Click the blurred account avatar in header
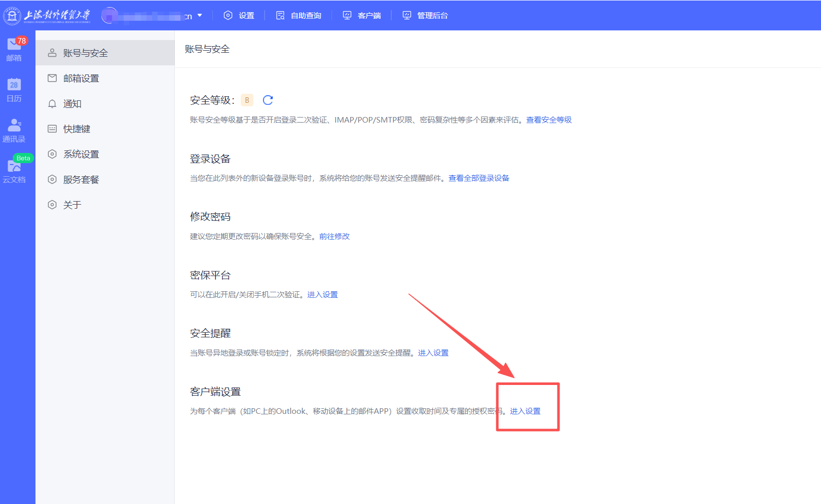Viewport: 821px width, 504px height. 109,16
